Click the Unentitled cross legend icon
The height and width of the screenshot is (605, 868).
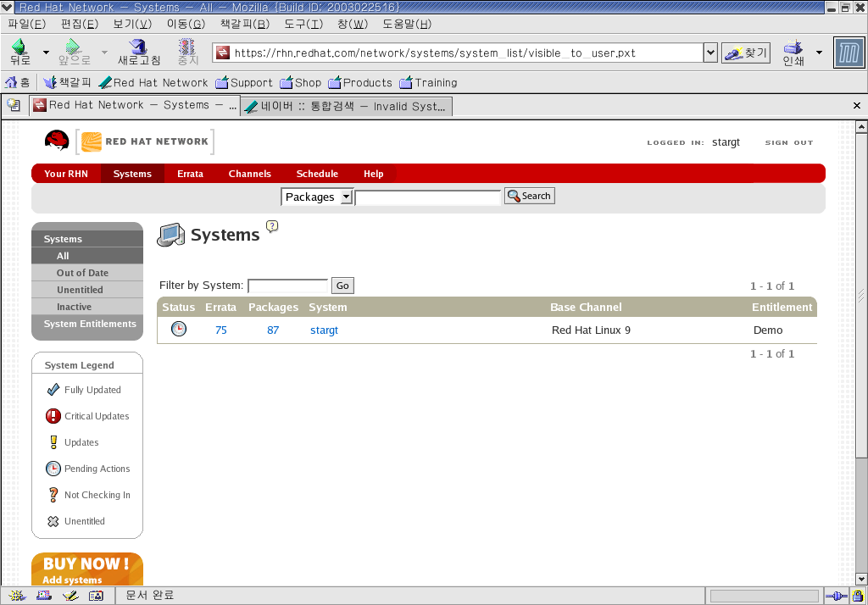pos(53,521)
